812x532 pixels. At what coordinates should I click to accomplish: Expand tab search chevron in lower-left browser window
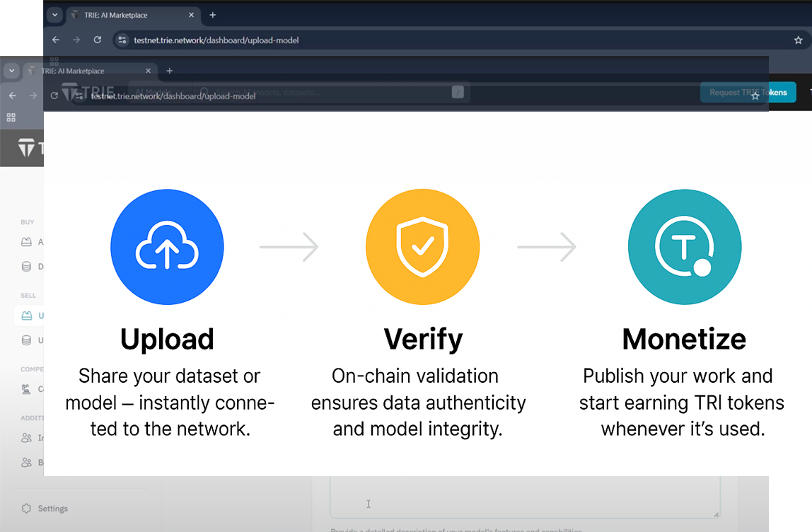tap(12, 71)
